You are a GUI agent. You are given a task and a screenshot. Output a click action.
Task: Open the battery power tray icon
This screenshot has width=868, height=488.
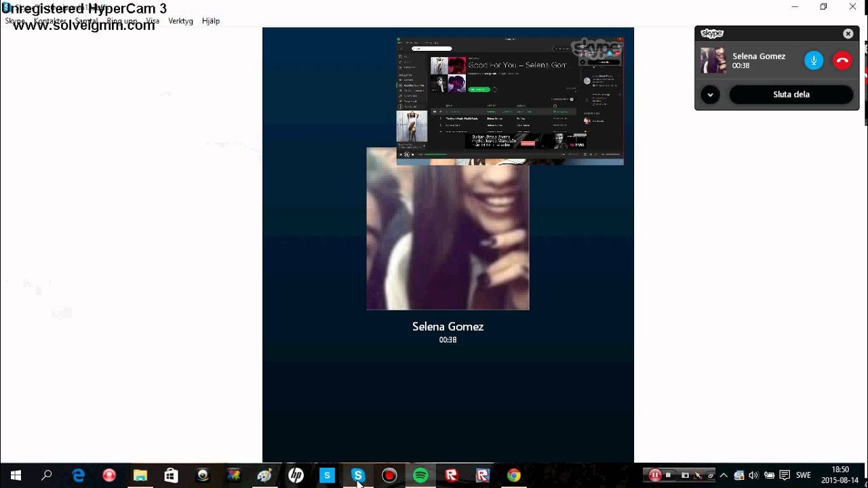point(769,475)
